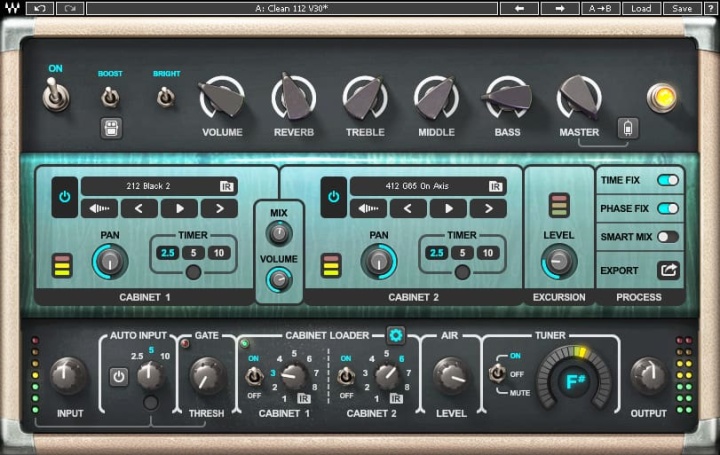Click IR badge in 412 G65 On Axis field
Screen dimensions: 720x455
[x=495, y=186]
